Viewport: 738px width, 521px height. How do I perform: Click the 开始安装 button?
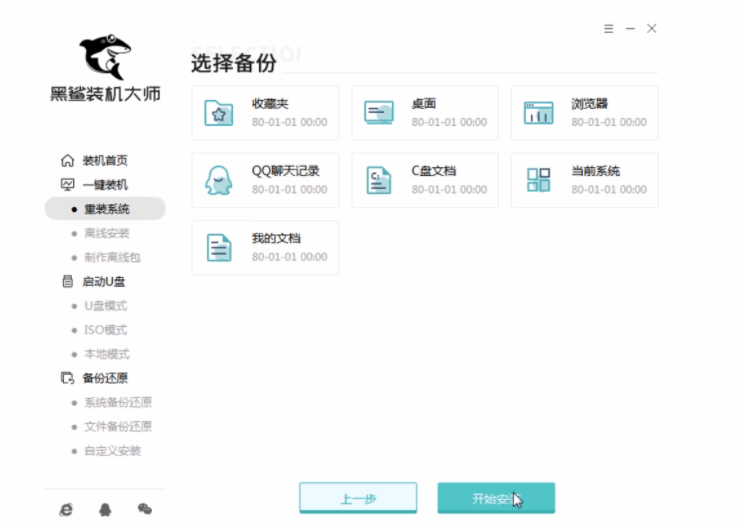coord(496,498)
